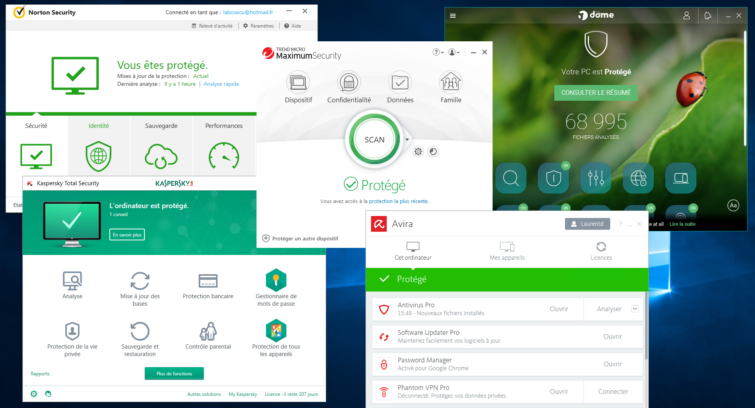The width and height of the screenshot is (755, 408).
Task: Open Norton Identité shield globe icon
Action: click(99, 156)
